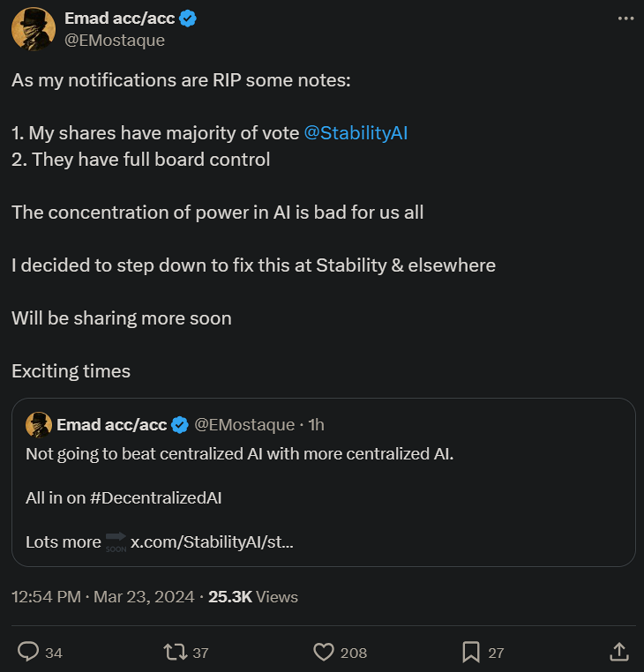Open the @StabilityAI mention link

point(356,133)
